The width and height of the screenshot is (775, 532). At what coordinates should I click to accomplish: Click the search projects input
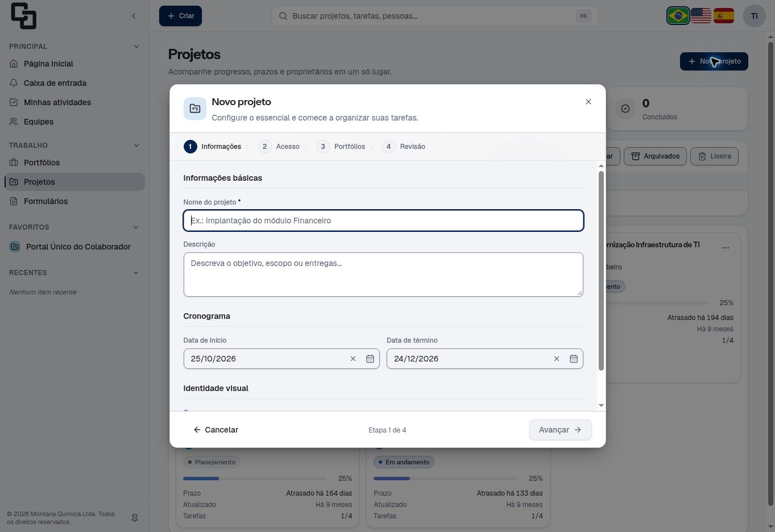click(x=435, y=16)
